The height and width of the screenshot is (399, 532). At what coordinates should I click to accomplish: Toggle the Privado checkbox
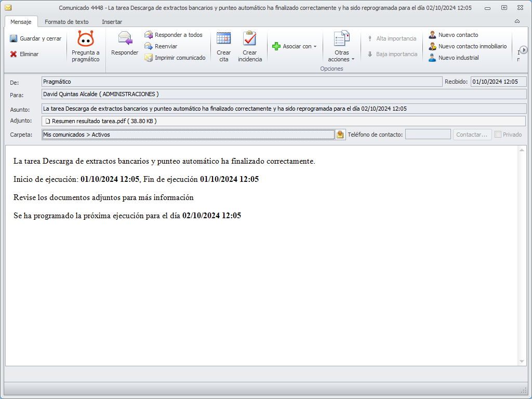point(498,135)
